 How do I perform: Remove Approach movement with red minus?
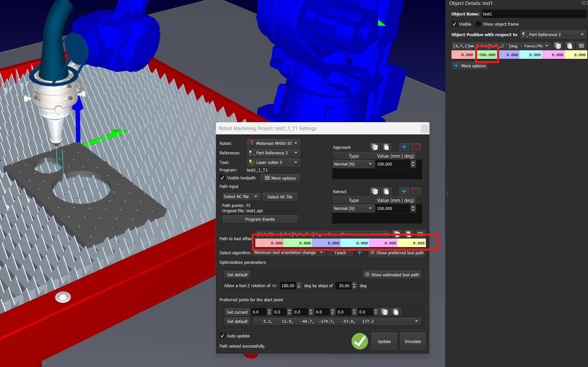tap(416, 147)
